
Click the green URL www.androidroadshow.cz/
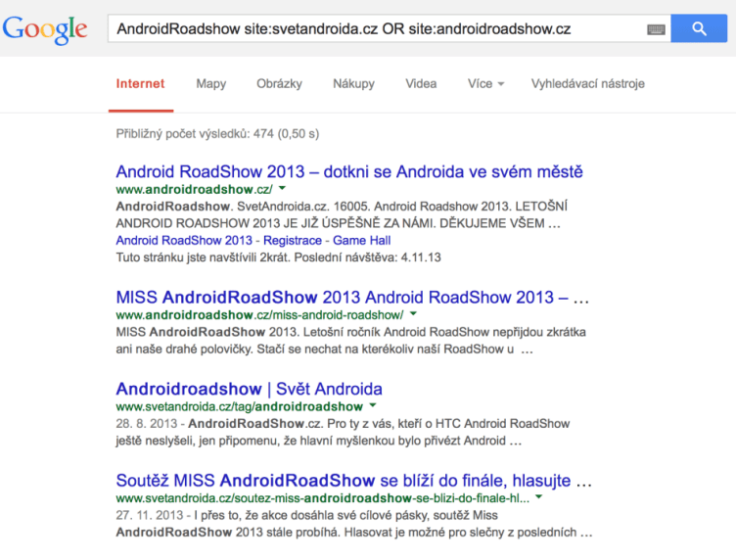(x=194, y=189)
